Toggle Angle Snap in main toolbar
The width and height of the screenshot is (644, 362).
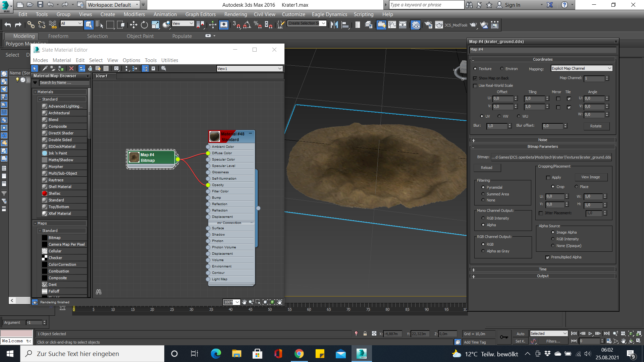(x=247, y=25)
